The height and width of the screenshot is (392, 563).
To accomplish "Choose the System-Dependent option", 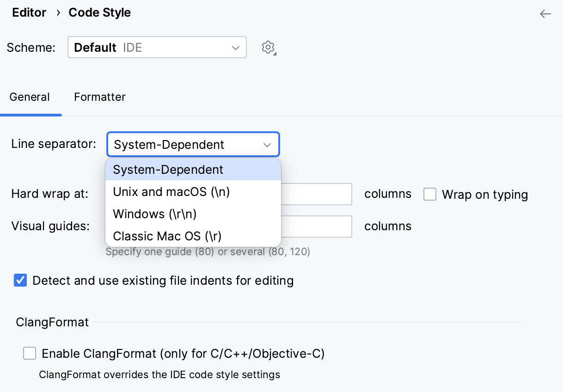I will pos(167,170).
